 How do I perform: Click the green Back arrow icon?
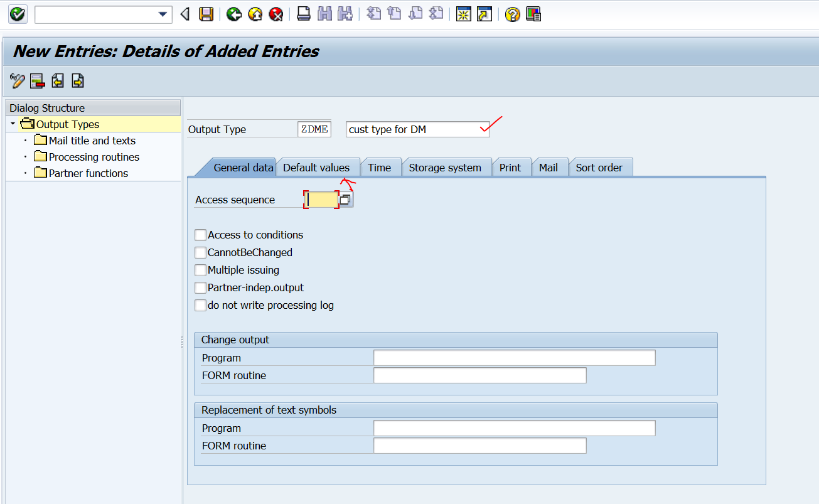[233, 14]
